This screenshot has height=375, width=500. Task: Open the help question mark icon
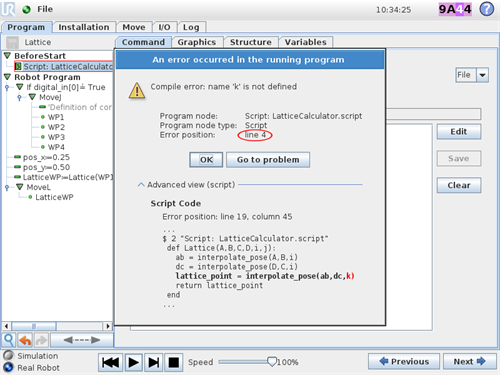487,9
